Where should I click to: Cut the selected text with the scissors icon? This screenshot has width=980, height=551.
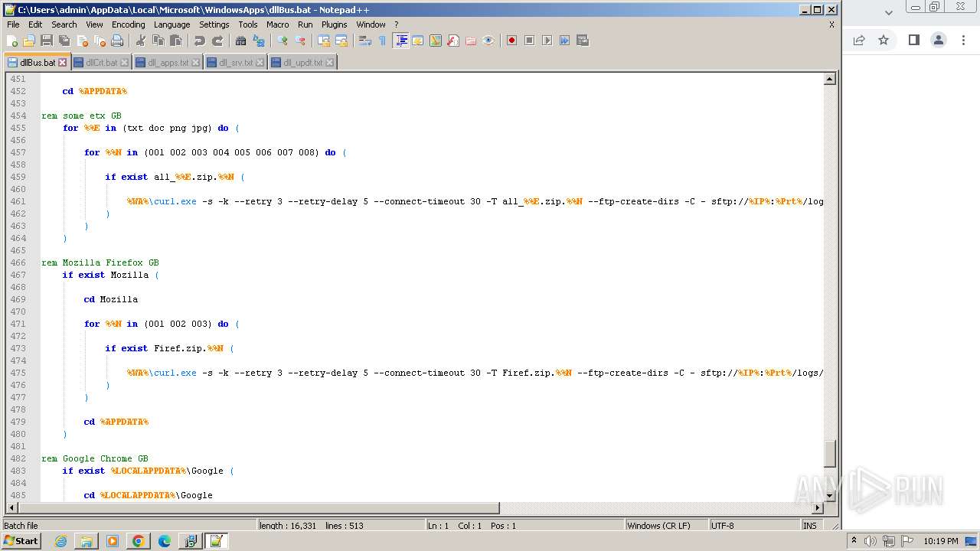[x=141, y=41]
